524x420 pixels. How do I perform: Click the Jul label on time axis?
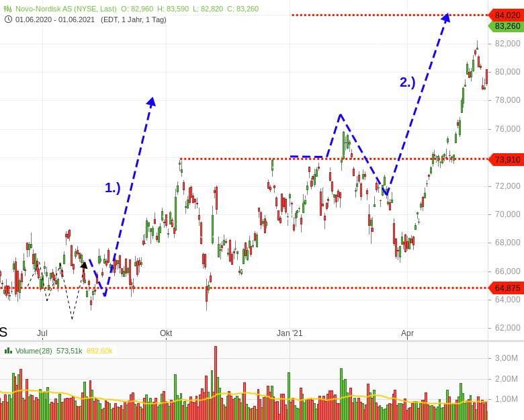coord(42,333)
